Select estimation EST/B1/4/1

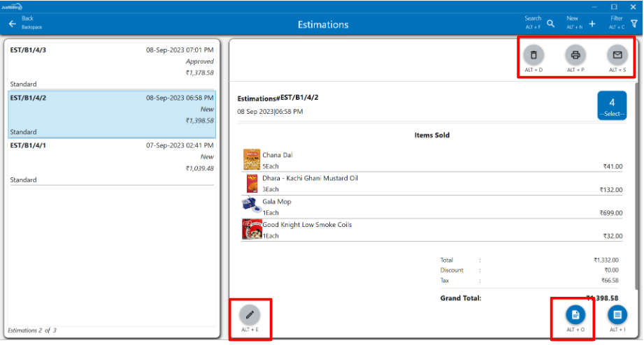112,162
